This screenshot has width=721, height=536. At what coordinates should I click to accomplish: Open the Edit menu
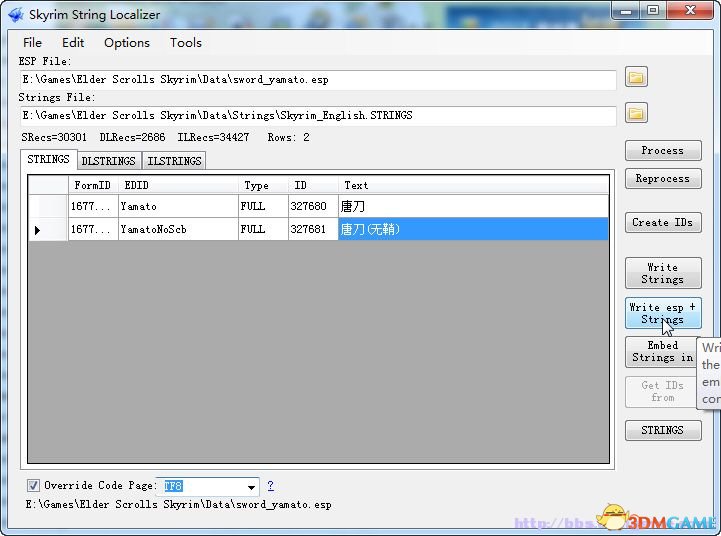(x=73, y=43)
